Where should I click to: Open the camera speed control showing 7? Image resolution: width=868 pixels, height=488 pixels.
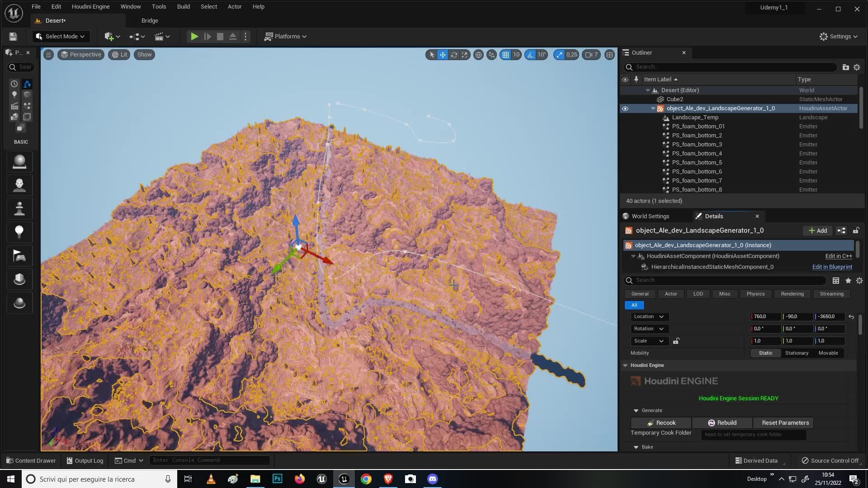click(591, 55)
